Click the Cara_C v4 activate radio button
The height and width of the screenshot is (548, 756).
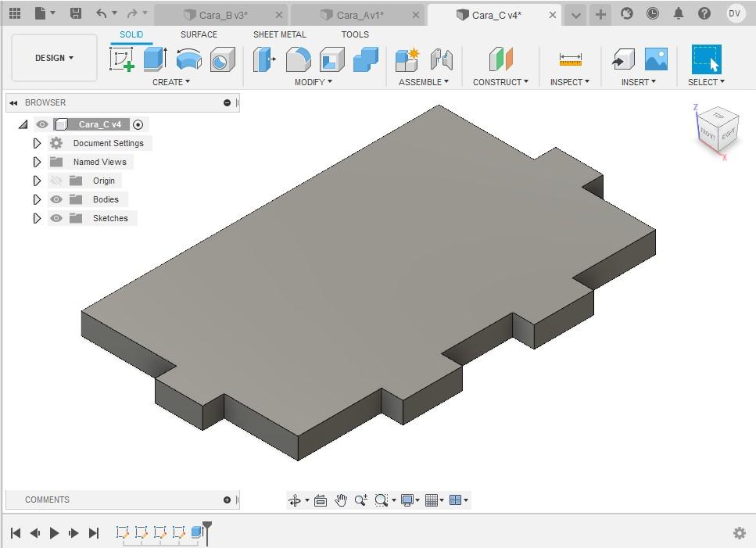[138, 125]
